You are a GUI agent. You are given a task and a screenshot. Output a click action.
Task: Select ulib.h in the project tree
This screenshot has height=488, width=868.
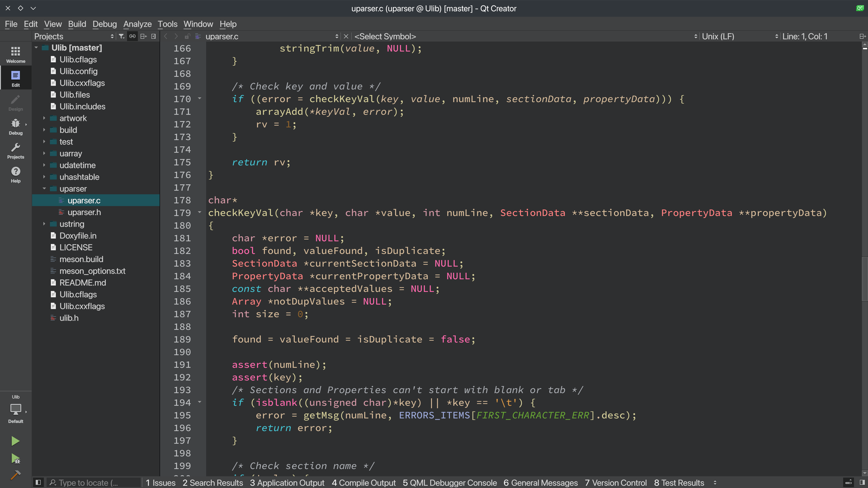click(x=69, y=318)
